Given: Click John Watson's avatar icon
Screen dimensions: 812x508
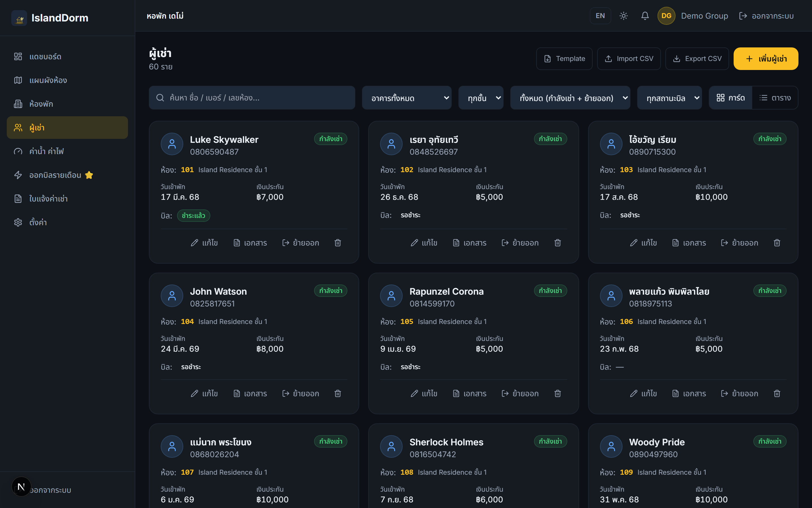Looking at the screenshot, I should point(172,296).
